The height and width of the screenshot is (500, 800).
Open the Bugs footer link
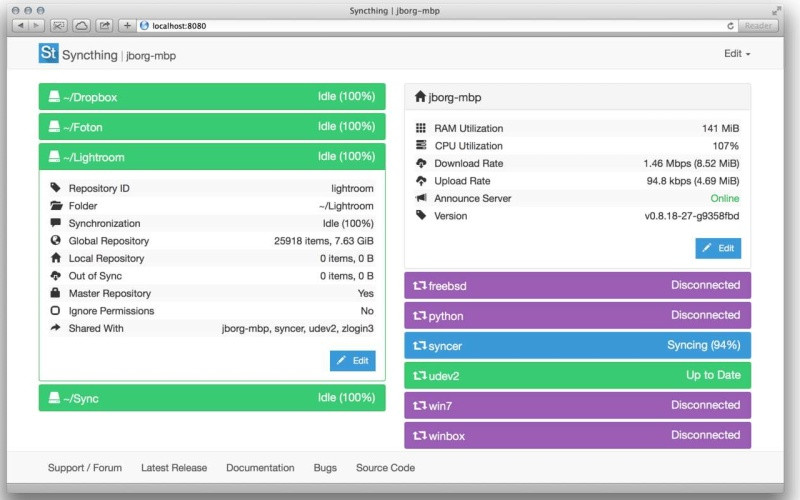325,468
